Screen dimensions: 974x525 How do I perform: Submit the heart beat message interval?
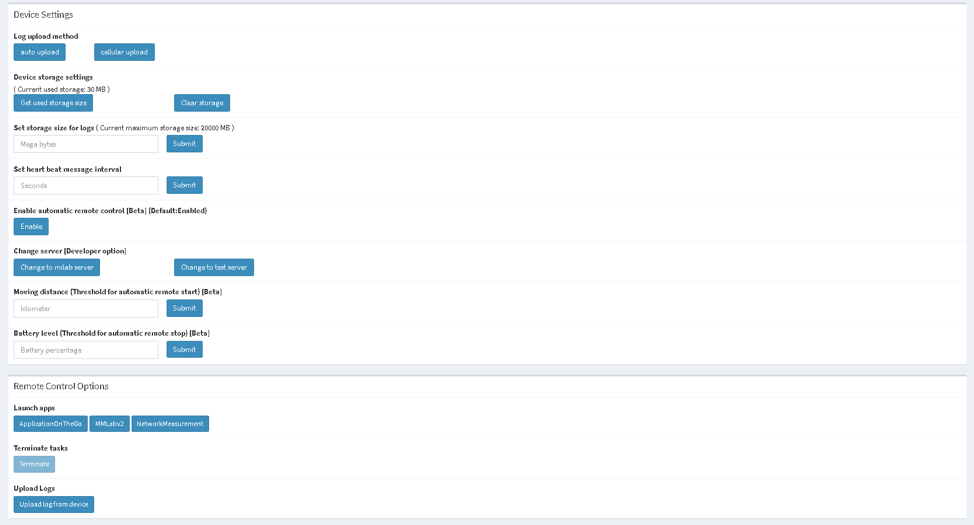184,185
